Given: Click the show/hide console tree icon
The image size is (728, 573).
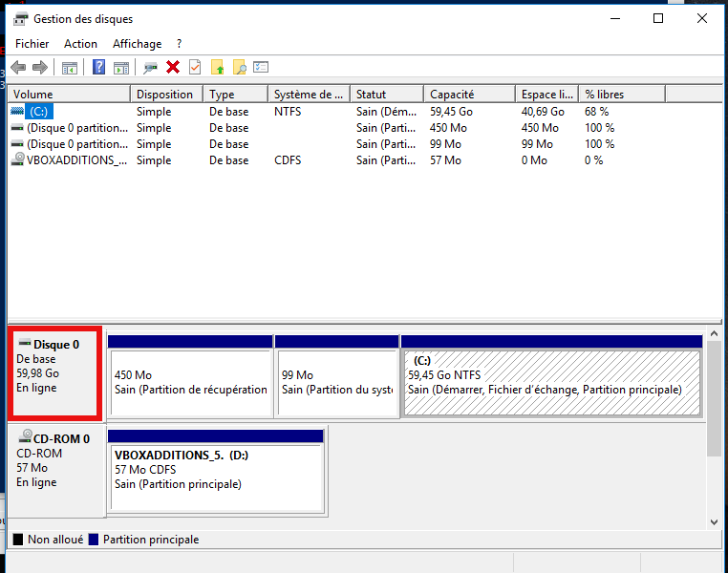Looking at the screenshot, I should click(x=69, y=68).
